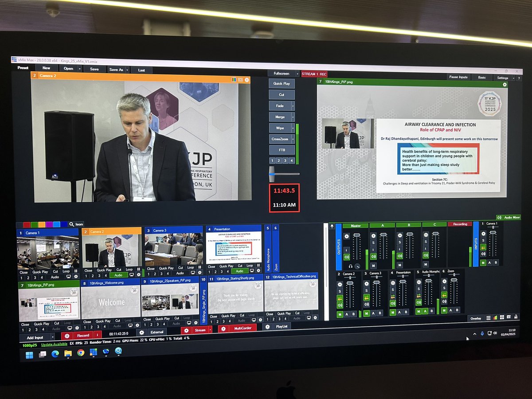Click the Record info i button
This screenshot has height=399, width=532.
(97, 335)
